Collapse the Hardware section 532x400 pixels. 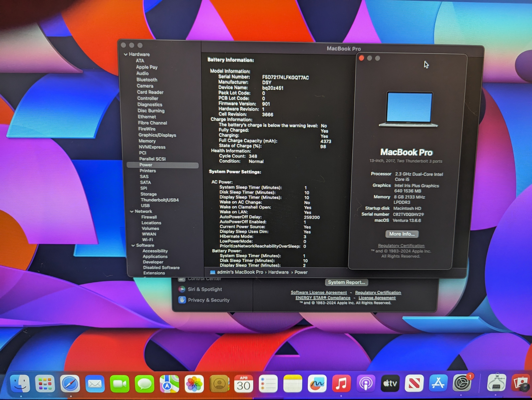click(126, 55)
